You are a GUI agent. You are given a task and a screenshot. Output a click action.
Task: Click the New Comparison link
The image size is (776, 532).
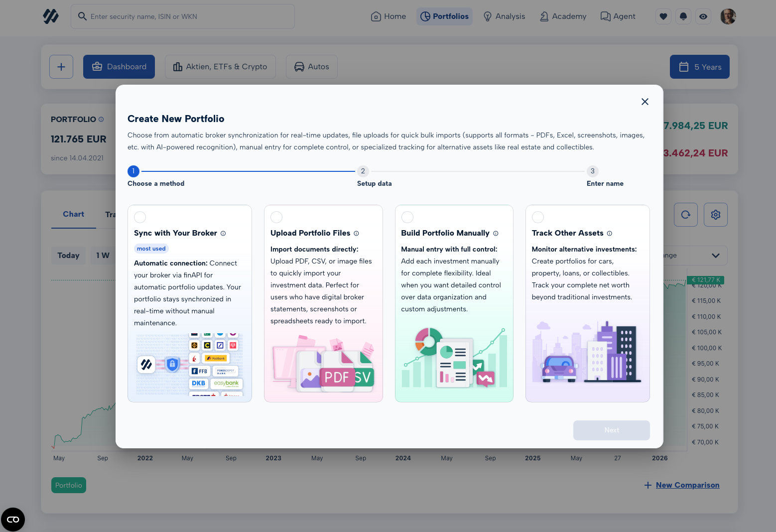click(x=688, y=485)
